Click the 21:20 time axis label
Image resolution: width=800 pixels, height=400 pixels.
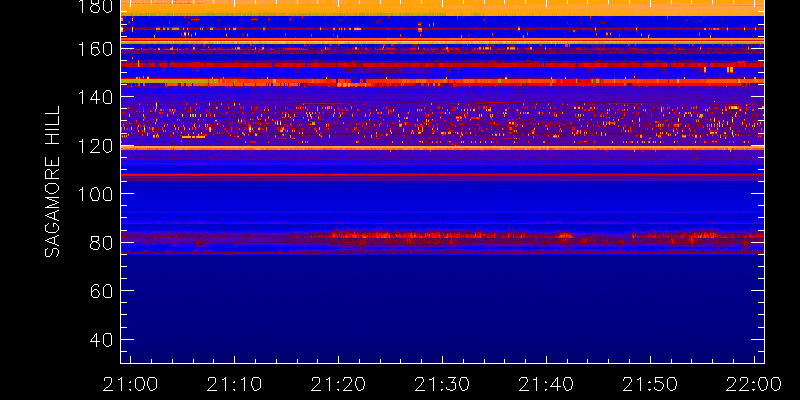coord(338,384)
